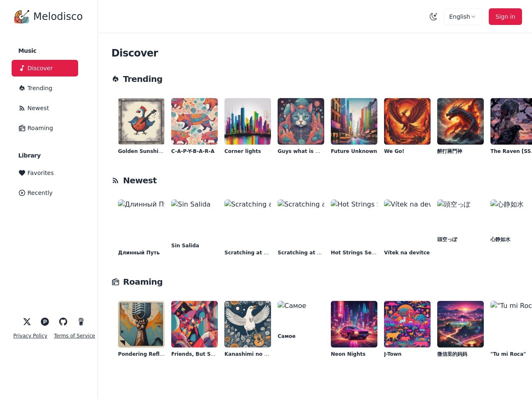The width and height of the screenshot is (532, 399).
Task: Open Favorites in the Library
Action: point(40,173)
